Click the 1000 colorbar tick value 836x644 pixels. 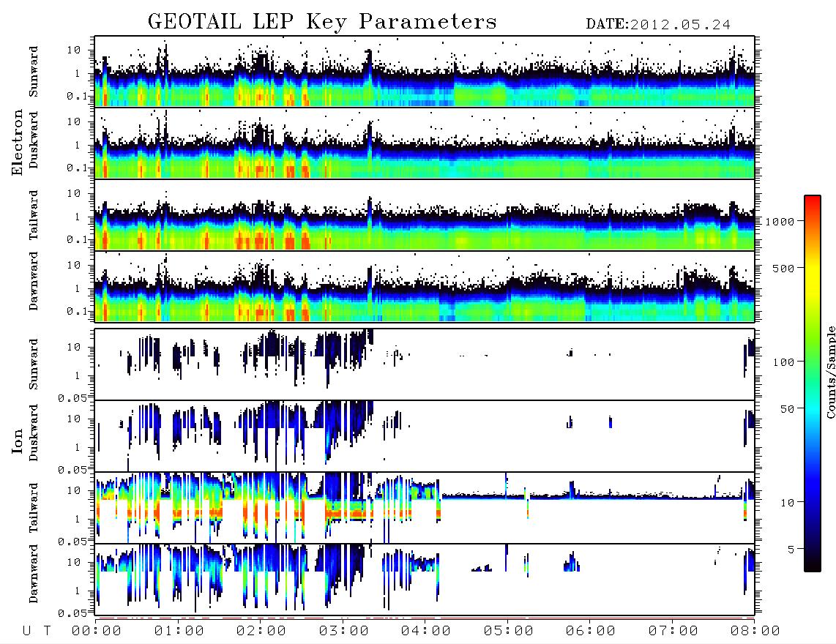[780, 222]
